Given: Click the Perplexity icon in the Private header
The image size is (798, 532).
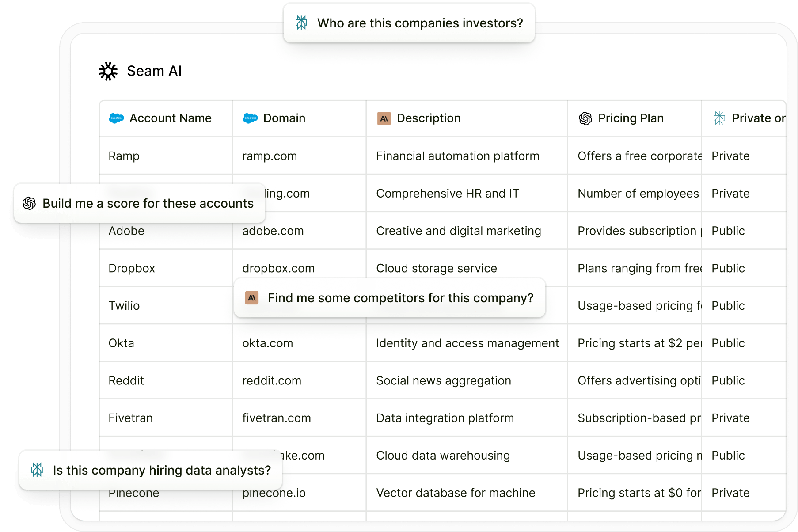Looking at the screenshot, I should click(x=719, y=118).
